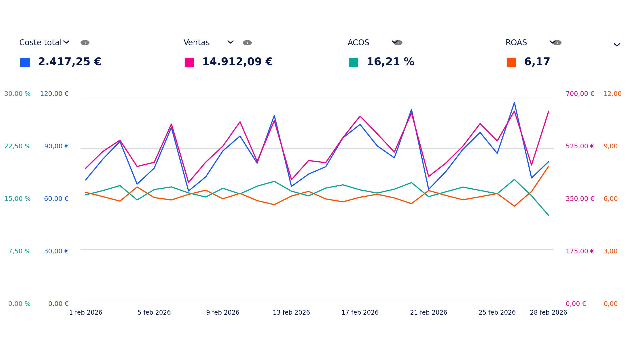Click the orange ROAS color swatch
Screen dimensions: 644x362
(x=511, y=63)
